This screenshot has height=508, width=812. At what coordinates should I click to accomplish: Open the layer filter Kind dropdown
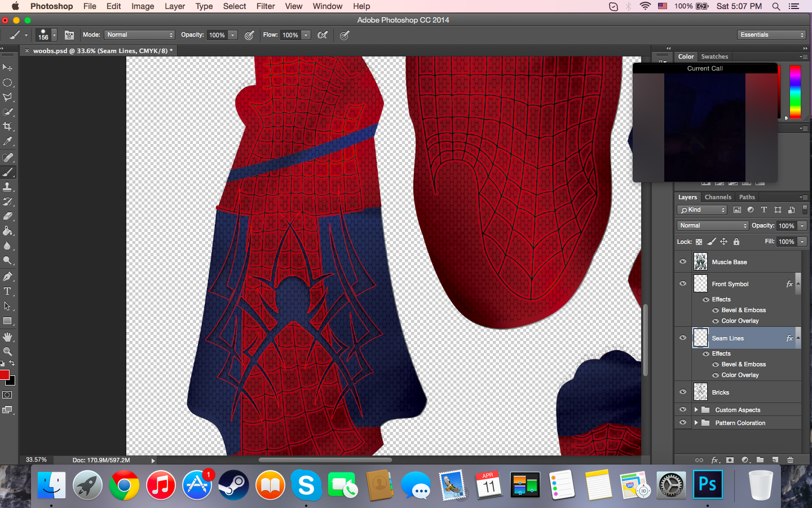click(x=702, y=210)
